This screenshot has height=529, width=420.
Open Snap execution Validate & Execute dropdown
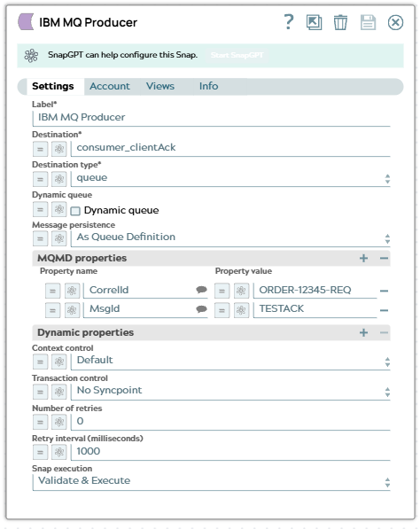click(x=212, y=482)
